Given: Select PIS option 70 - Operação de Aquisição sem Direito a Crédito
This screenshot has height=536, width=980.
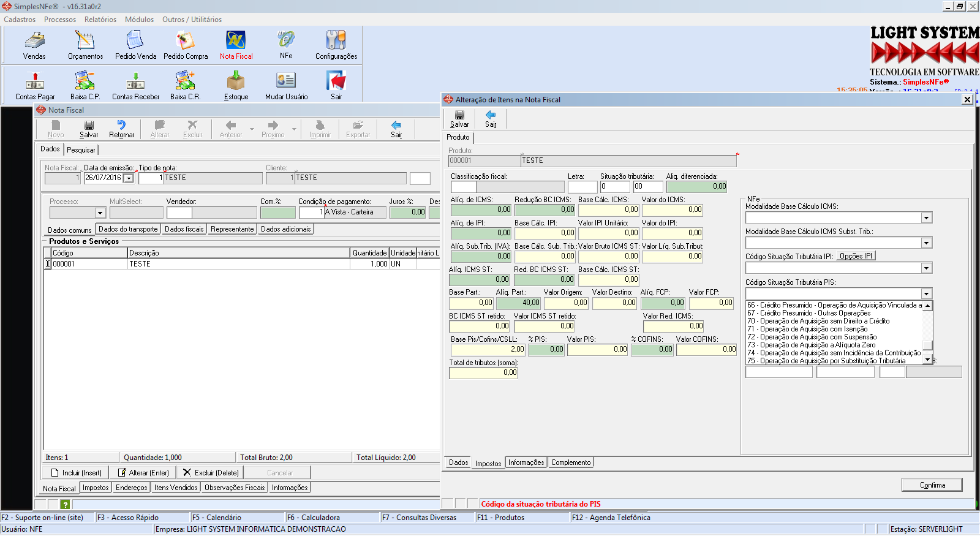Looking at the screenshot, I should 818,321.
